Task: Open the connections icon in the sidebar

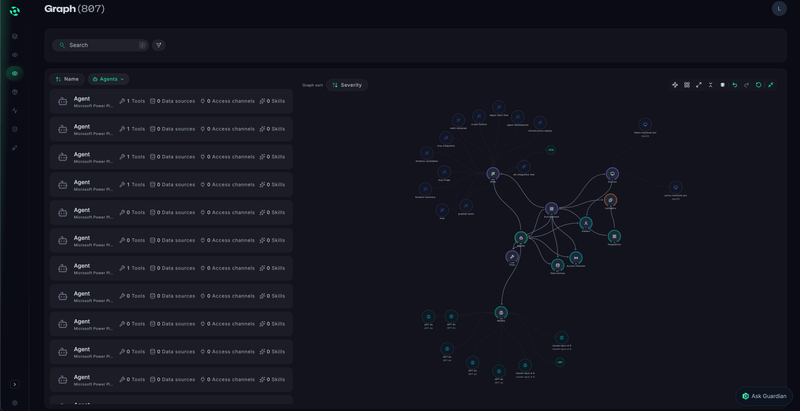Action: click(15, 148)
